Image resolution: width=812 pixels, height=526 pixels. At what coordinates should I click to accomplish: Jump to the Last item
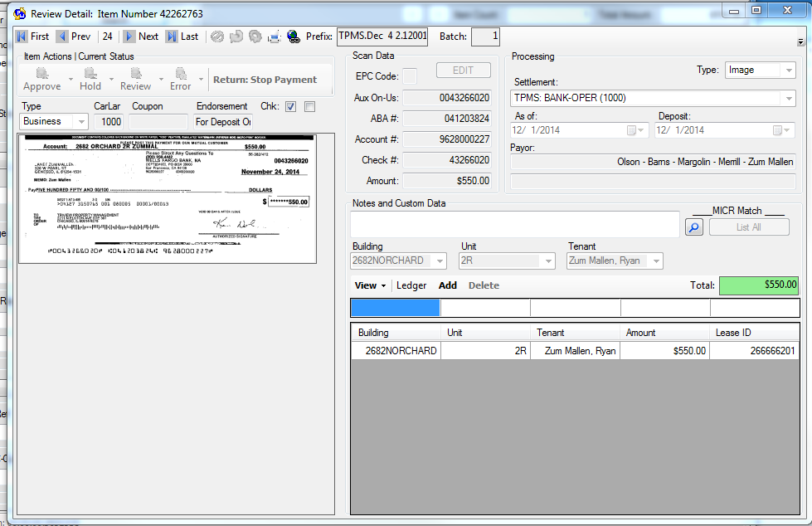182,37
